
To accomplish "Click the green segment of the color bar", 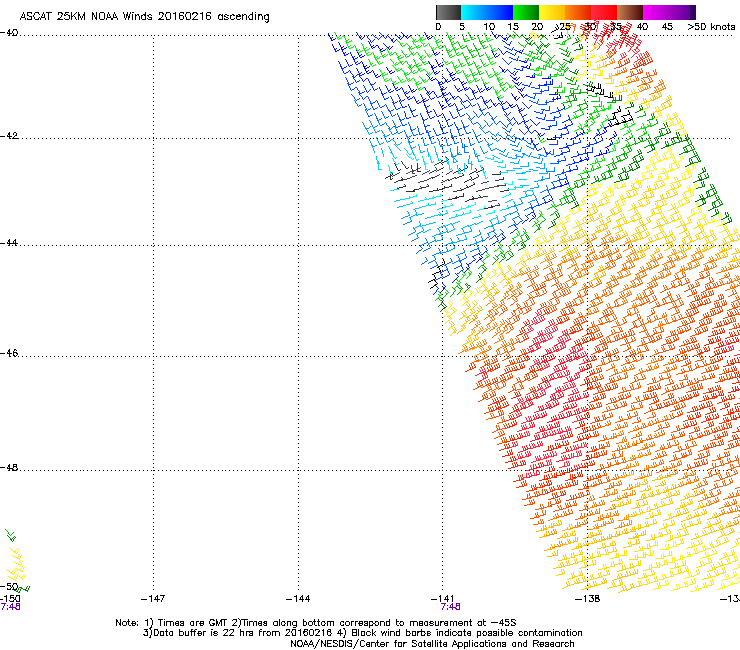I will tap(526, 12).
